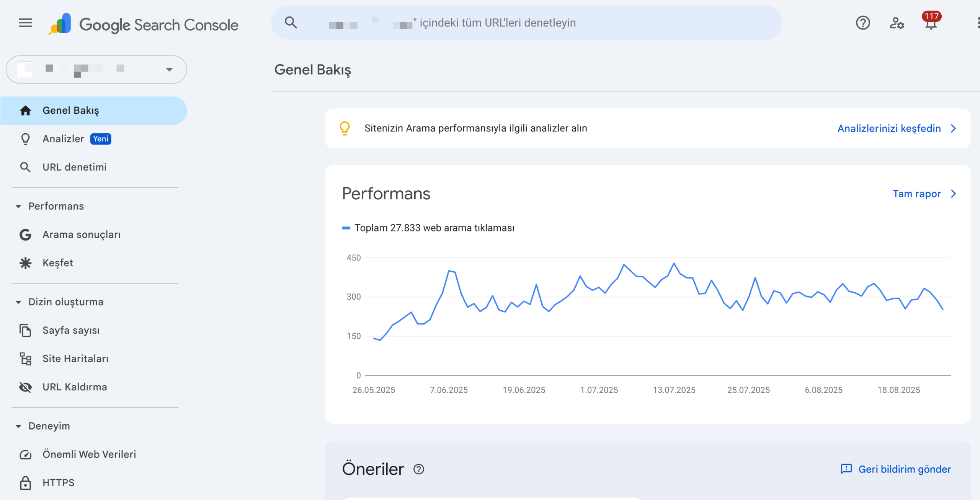Viewport: 980px width, 500px height.
Task: Go to Site Haritaları page
Action: click(x=93, y=359)
